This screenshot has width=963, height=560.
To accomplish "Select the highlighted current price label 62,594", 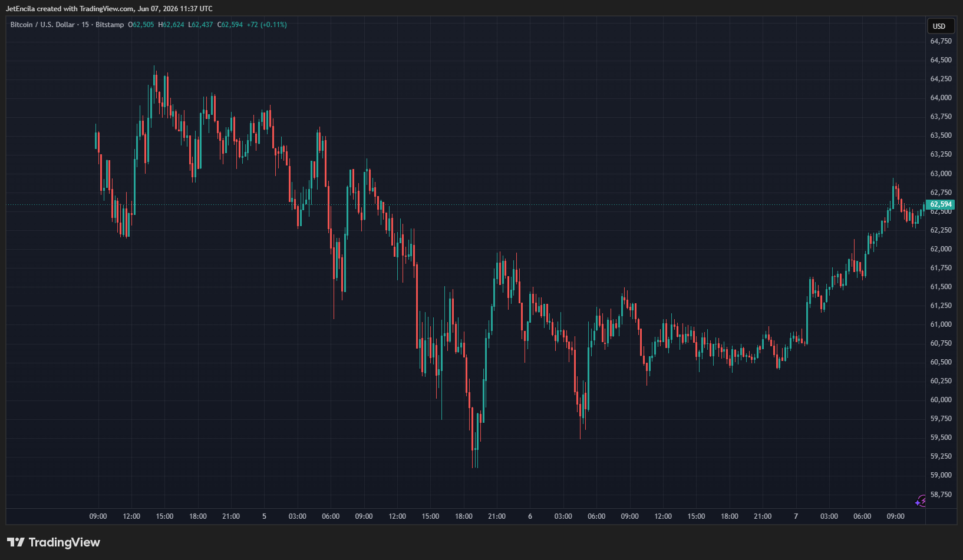I will click(x=940, y=204).
